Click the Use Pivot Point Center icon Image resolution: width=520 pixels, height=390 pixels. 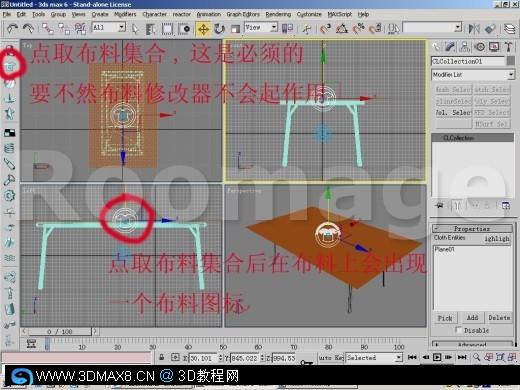[x=287, y=29]
